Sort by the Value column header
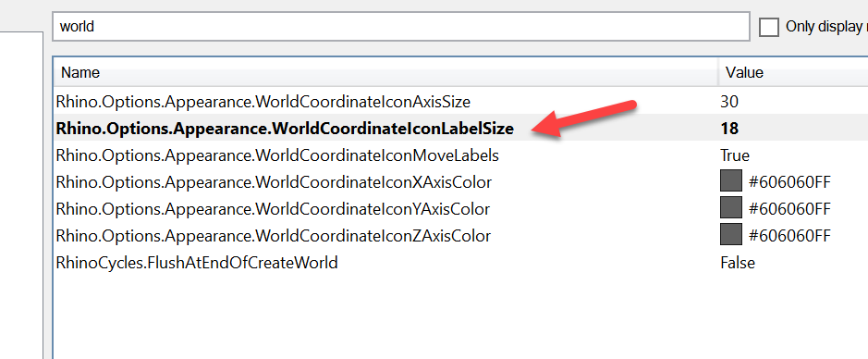 (x=793, y=72)
